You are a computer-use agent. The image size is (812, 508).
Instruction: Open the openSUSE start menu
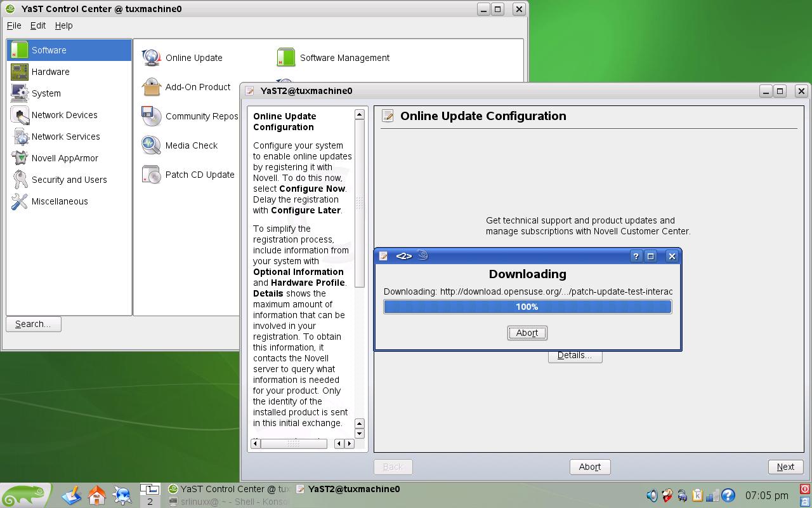[25, 495]
